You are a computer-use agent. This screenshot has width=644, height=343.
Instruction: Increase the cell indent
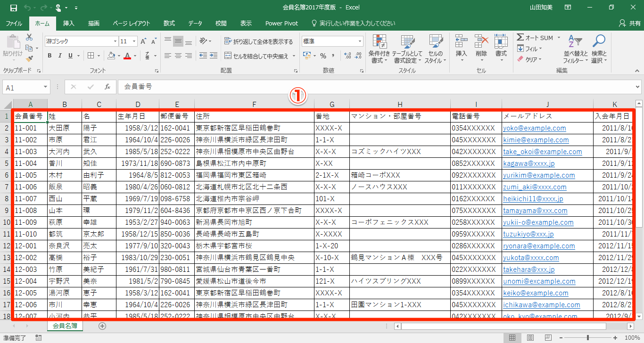[x=214, y=56]
